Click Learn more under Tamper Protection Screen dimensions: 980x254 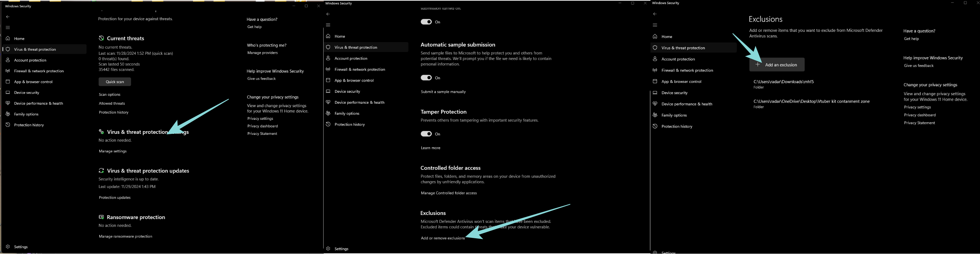tap(431, 148)
